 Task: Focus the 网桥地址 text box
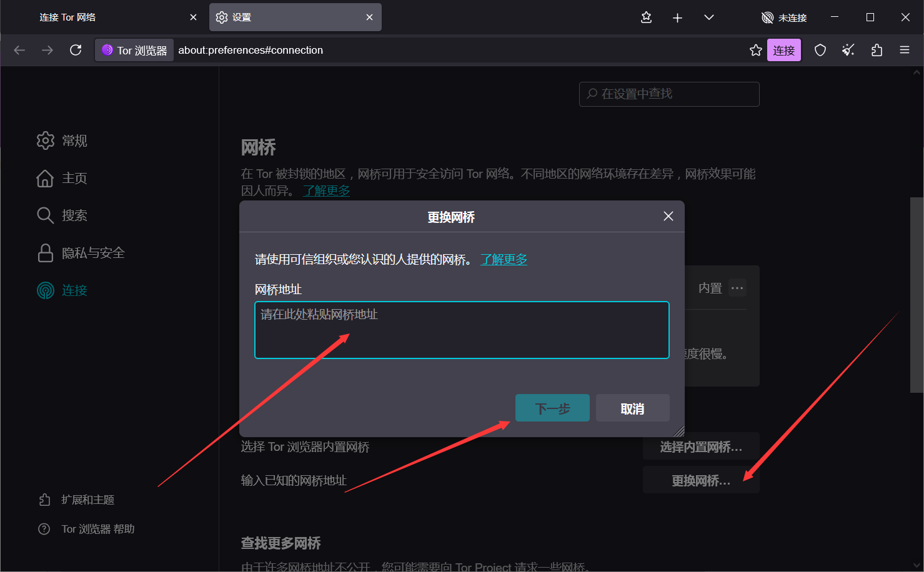tap(462, 330)
